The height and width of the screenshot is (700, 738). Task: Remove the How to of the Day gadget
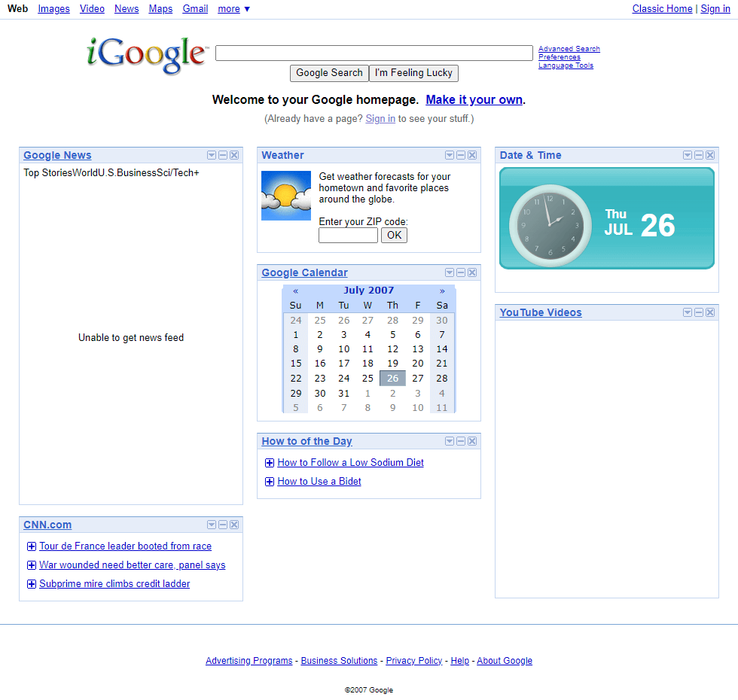point(473,441)
